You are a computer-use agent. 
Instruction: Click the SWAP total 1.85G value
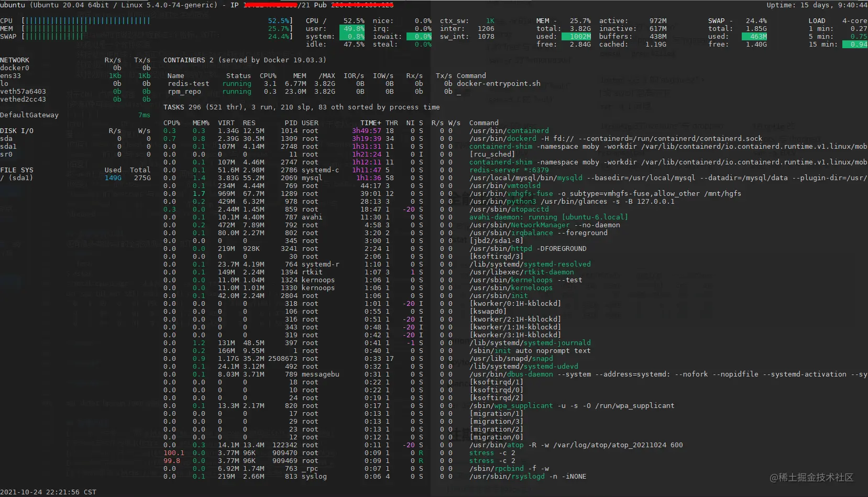(x=756, y=29)
